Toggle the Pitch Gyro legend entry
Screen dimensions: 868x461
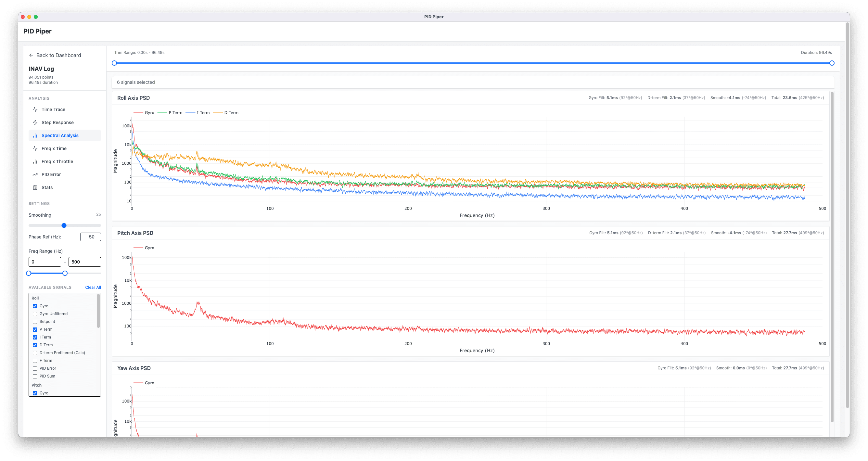(149, 247)
